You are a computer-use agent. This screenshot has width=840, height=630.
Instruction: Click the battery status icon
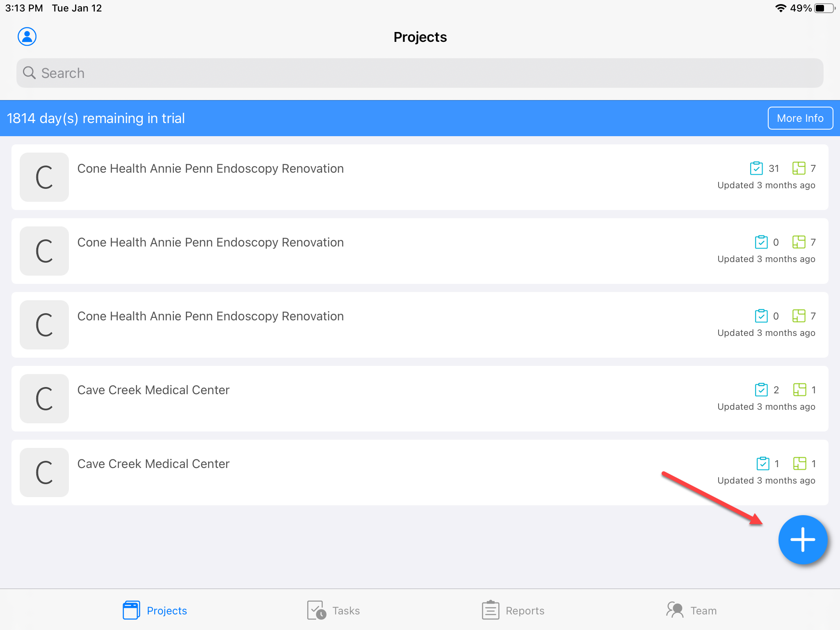pos(824,8)
